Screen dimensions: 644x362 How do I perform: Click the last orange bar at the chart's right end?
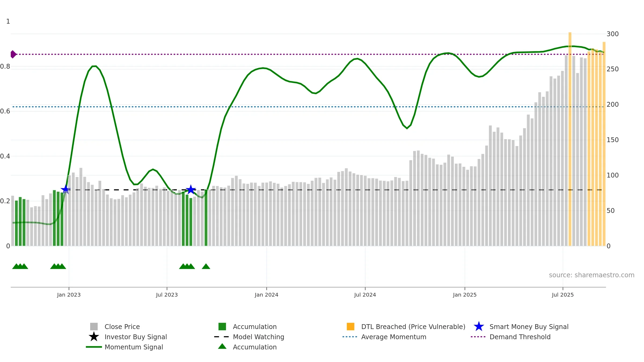point(604,144)
